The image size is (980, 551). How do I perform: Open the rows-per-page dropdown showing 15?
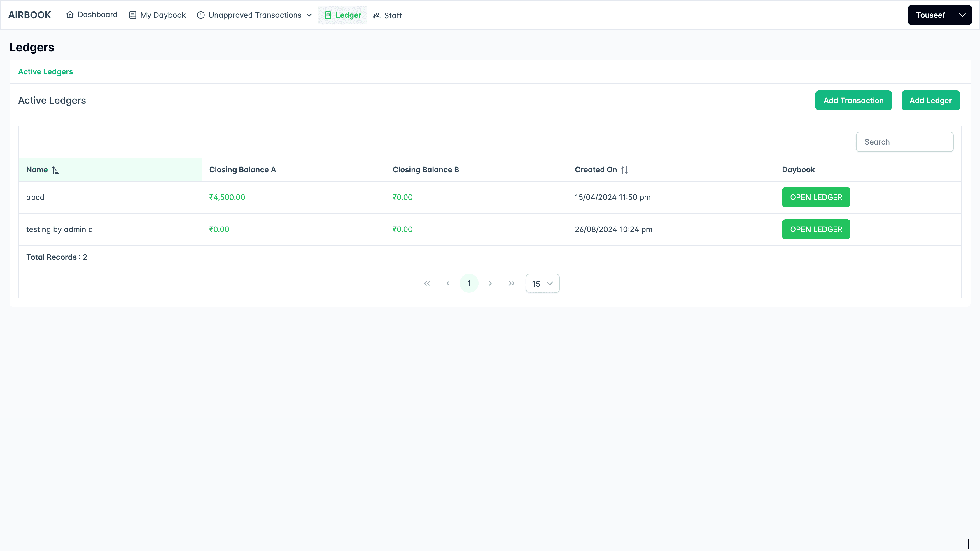(x=542, y=283)
